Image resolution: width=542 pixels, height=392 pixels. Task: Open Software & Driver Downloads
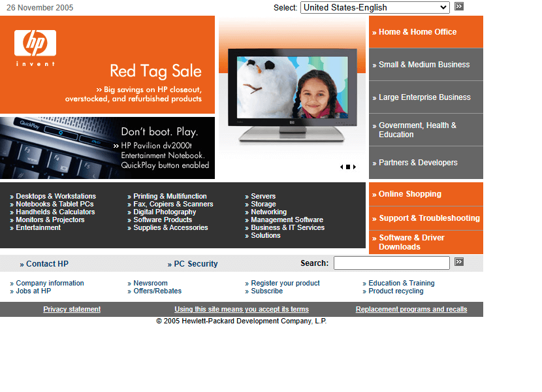point(426,242)
